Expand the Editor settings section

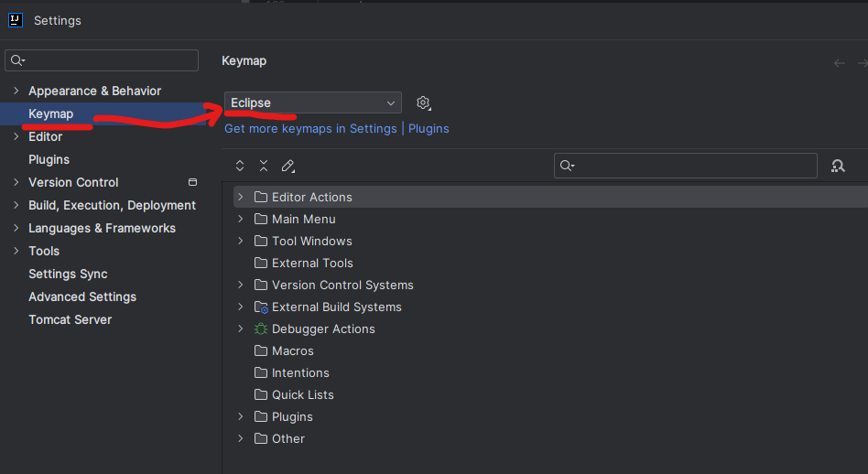click(x=16, y=136)
